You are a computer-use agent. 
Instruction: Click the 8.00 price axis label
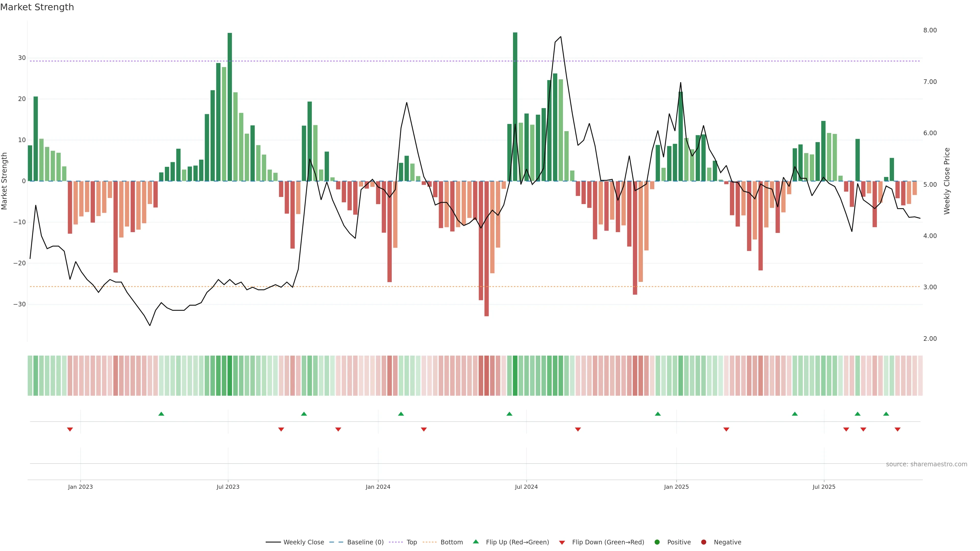[x=930, y=30]
